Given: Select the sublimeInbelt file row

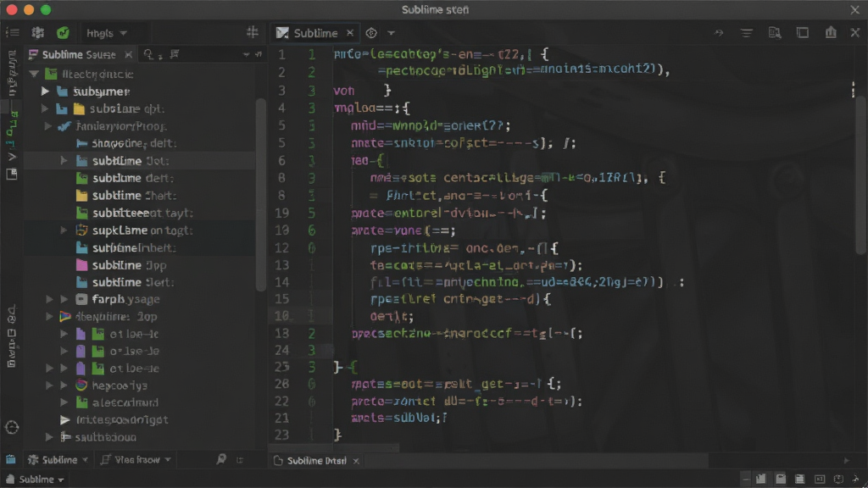Looking at the screenshot, I should tap(140, 248).
